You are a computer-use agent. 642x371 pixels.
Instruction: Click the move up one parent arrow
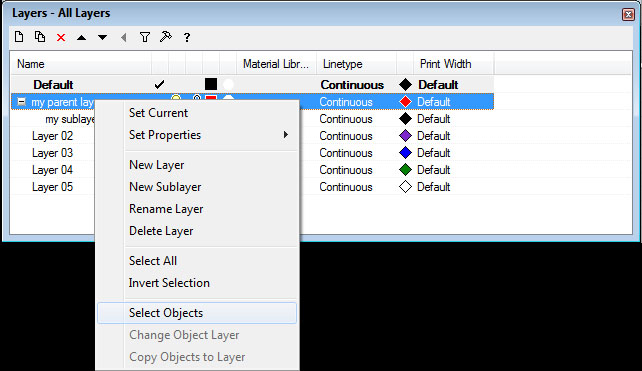tap(123, 38)
